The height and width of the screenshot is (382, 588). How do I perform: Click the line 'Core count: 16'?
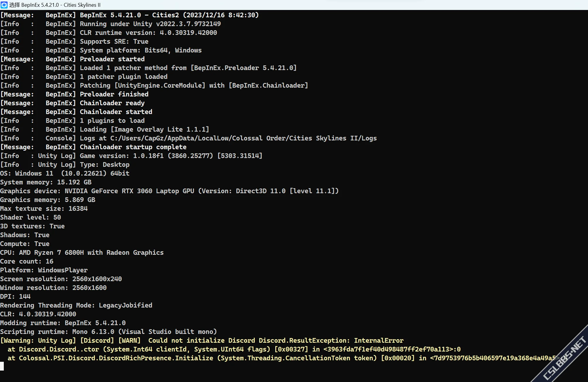tap(27, 262)
